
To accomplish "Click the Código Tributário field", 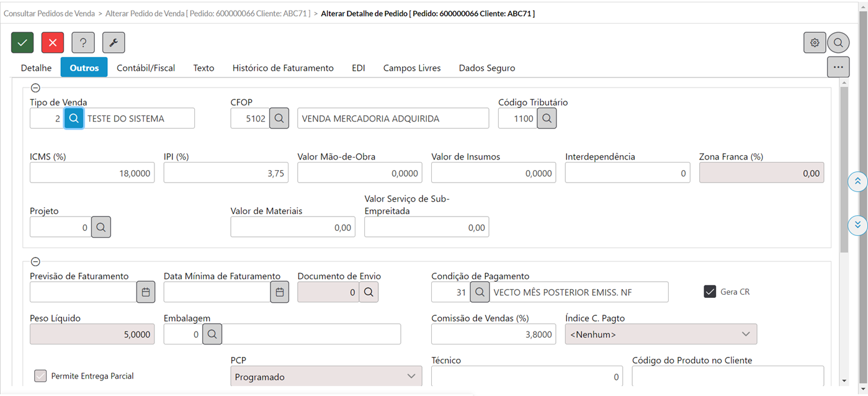I will 517,118.
